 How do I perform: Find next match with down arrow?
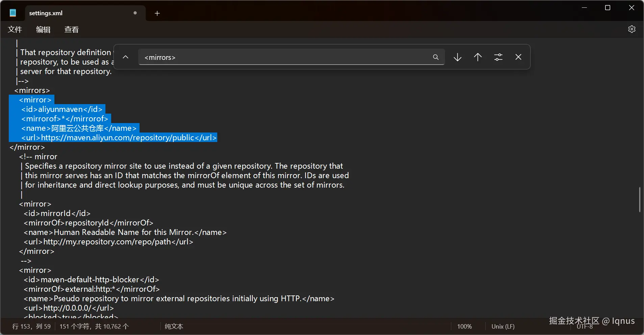pyautogui.click(x=457, y=57)
